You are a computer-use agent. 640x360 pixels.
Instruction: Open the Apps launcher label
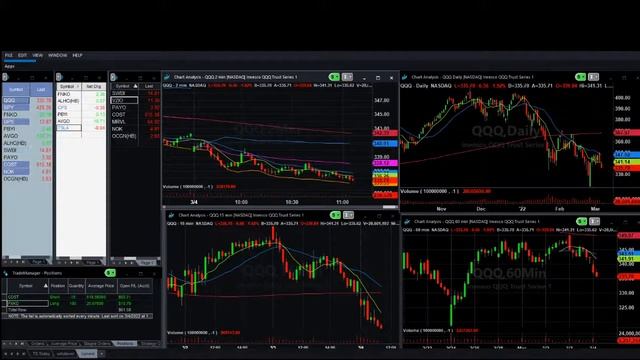click(9, 66)
